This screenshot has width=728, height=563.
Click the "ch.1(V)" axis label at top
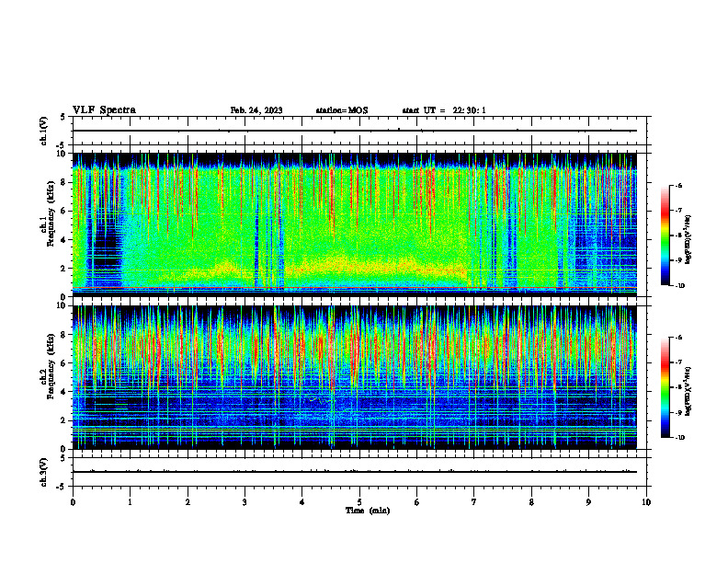point(43,131)
